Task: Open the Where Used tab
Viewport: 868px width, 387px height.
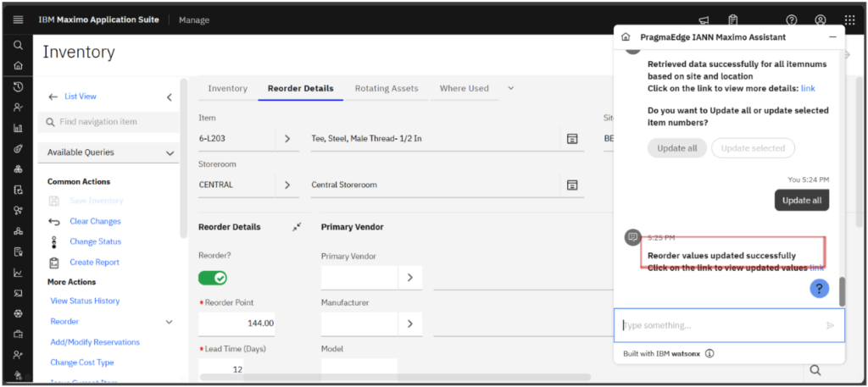Action: click(464, 88)
